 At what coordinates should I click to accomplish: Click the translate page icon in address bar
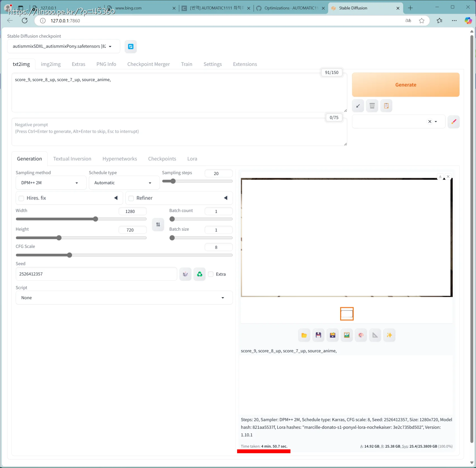pos(408,20)
